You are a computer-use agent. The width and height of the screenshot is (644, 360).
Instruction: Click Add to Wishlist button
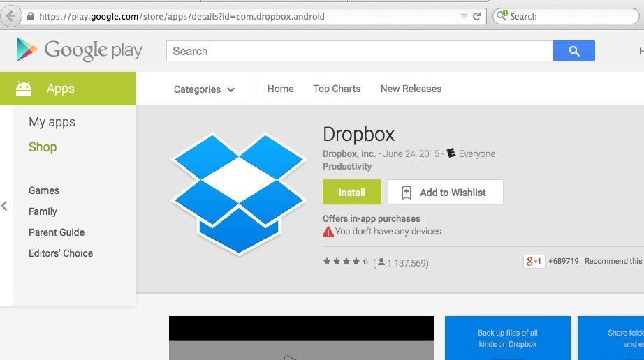tap(445, 192)
